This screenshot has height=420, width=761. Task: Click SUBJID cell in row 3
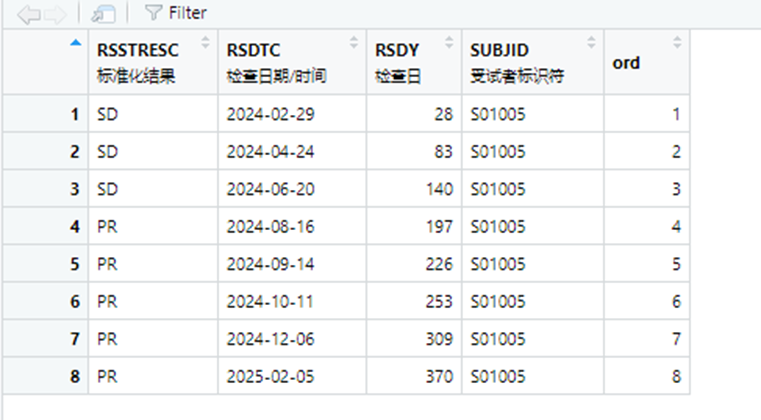(497, 189)
